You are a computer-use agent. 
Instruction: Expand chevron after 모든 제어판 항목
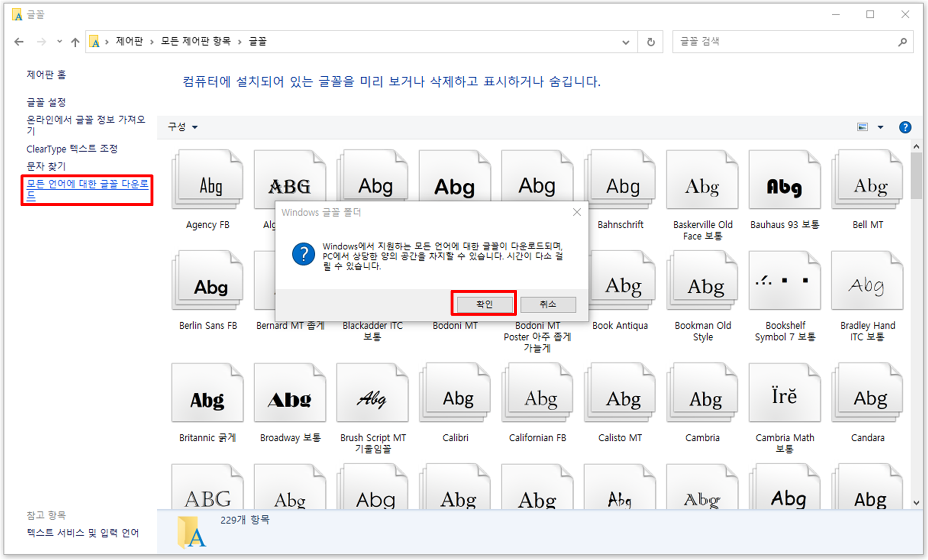tap(239, 42)
